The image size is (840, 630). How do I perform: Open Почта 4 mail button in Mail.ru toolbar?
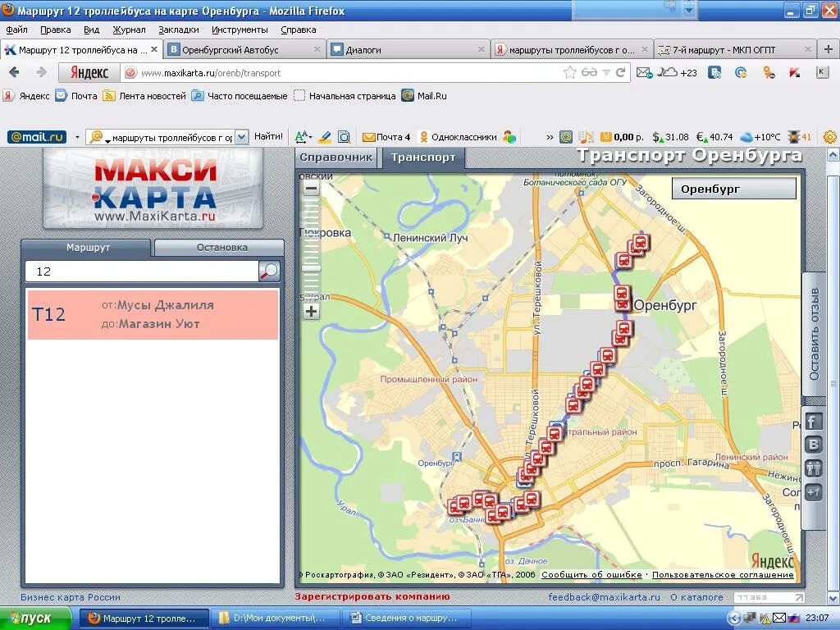coord(386,137)
